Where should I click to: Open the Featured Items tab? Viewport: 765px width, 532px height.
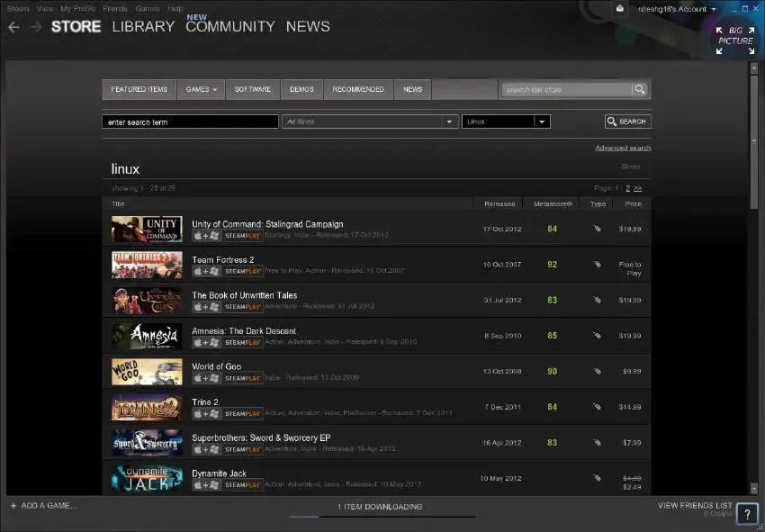click(139, 89)
